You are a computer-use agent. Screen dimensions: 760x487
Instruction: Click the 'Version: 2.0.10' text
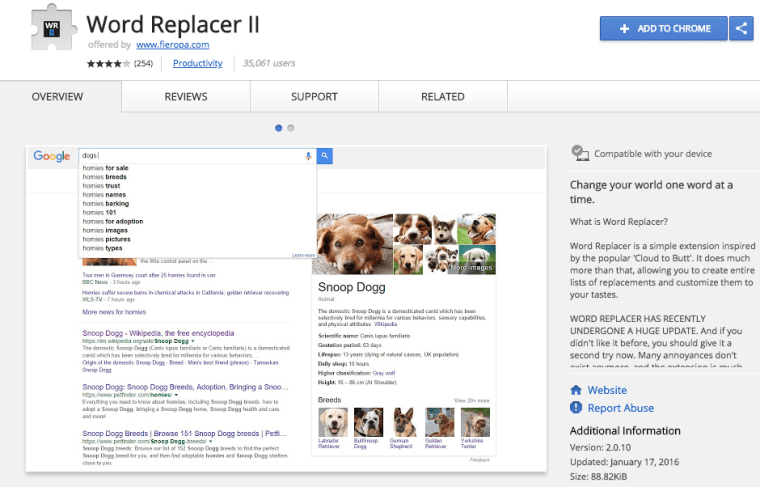(x=600, y=448)
